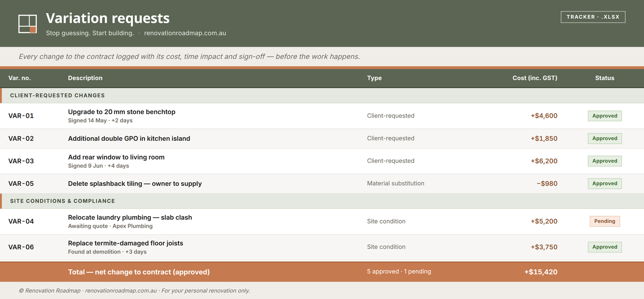Click the Approved badge for VAR-06

[604, 247]
